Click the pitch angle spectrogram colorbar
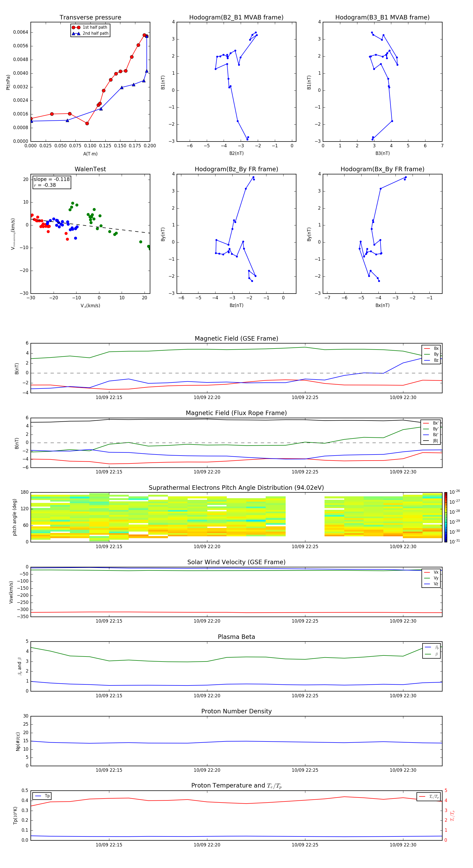473x868 pixels. 446,517
